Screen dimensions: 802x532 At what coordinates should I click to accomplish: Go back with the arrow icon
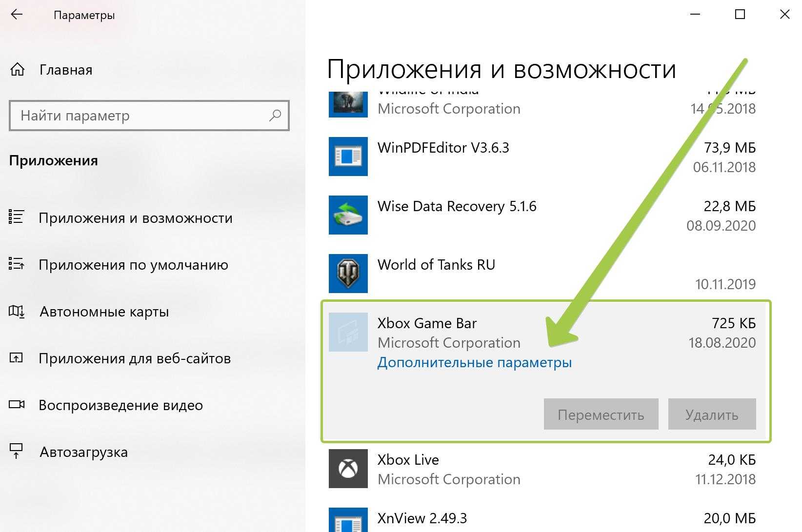pos(17,15)
